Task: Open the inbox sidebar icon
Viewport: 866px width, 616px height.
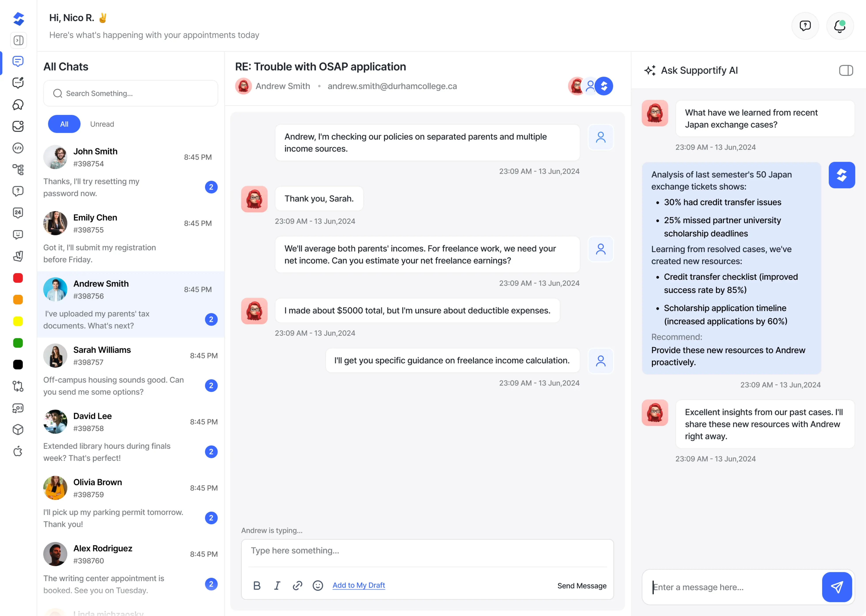Action: [18, 126]
